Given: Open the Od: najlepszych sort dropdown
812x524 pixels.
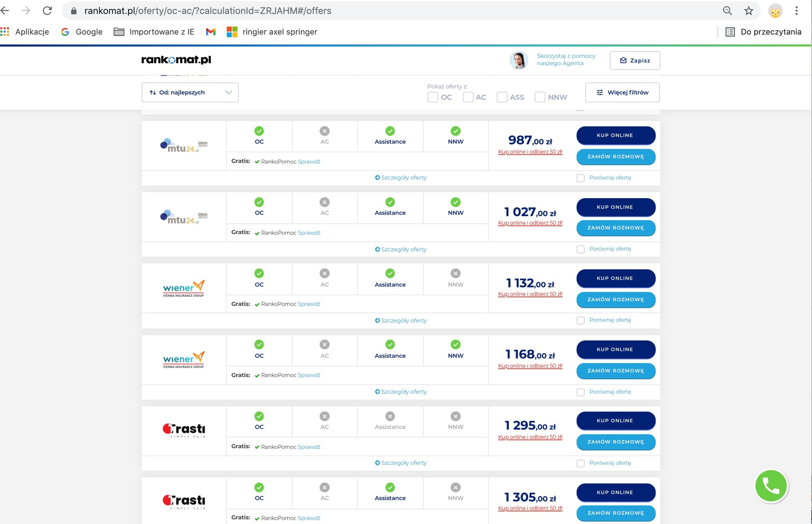Looking at the screenshot, I should [190, 92].
